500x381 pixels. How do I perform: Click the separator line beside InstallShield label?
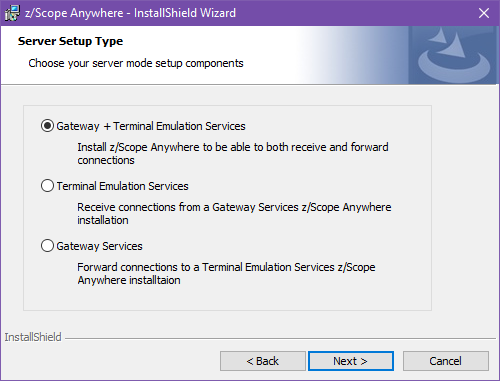point(280,339)
